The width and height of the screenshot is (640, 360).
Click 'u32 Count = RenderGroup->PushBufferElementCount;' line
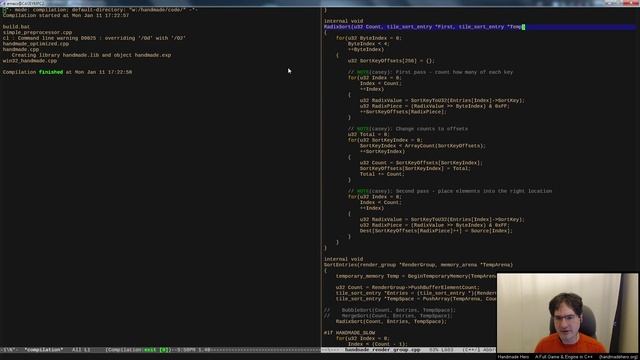[408, 288]
